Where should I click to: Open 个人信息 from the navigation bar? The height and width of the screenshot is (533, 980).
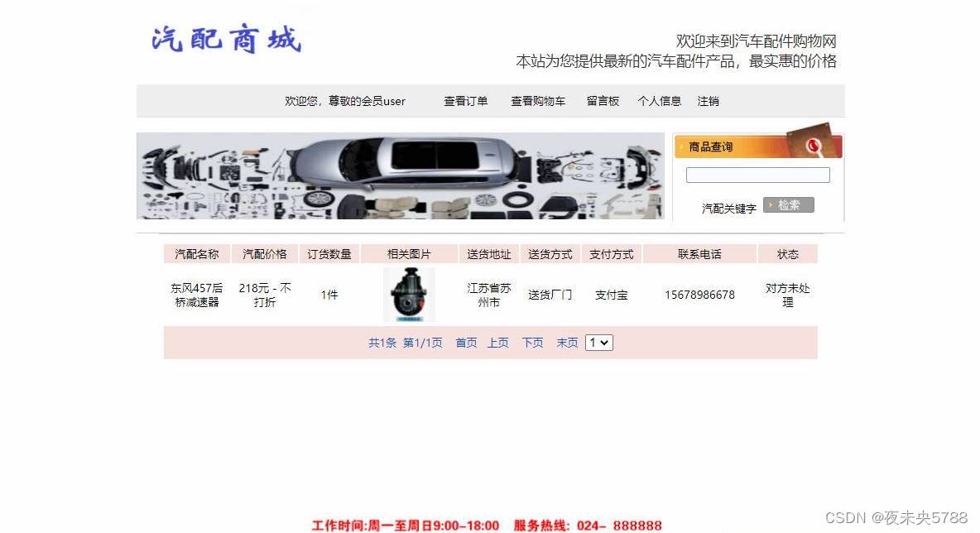coord(660,101)
